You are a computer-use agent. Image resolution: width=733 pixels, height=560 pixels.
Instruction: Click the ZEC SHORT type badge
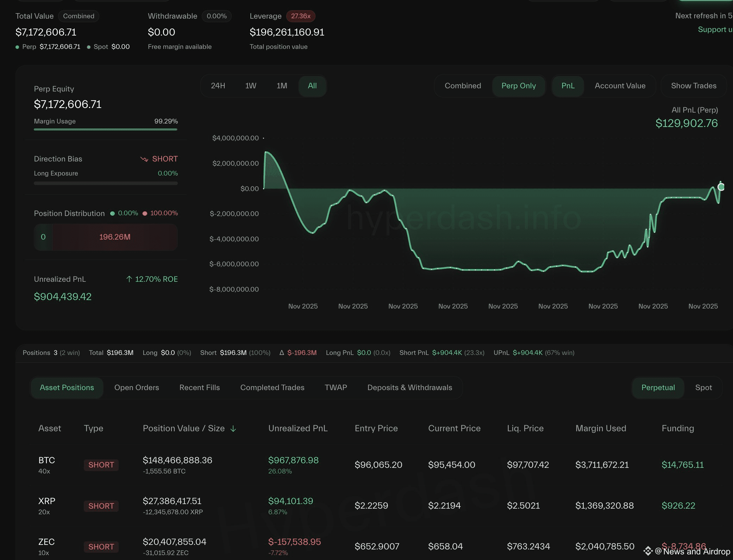(101, 547)
